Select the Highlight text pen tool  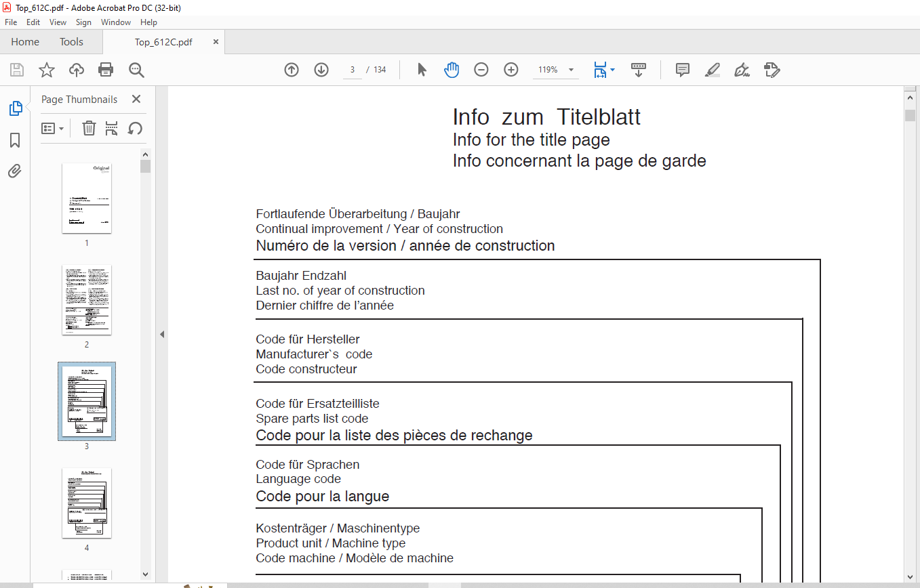click(713, 70)
